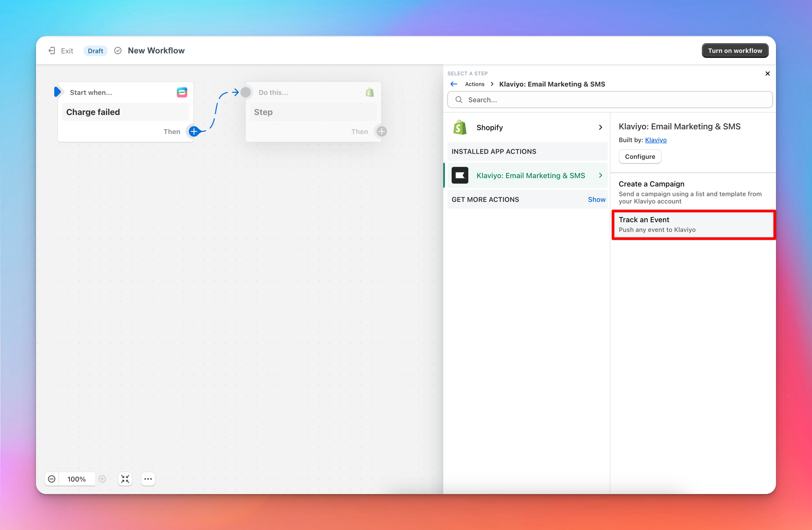Click the saved checkmark circle icon

point(118,51)
